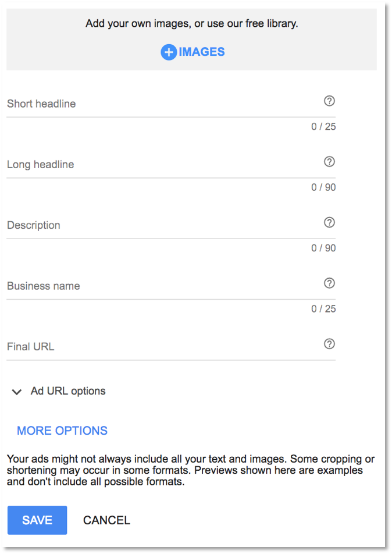Click the IMAGES label text
This screenshot has height=554, width=392.
pyautogui.click(x=202, y=52)
